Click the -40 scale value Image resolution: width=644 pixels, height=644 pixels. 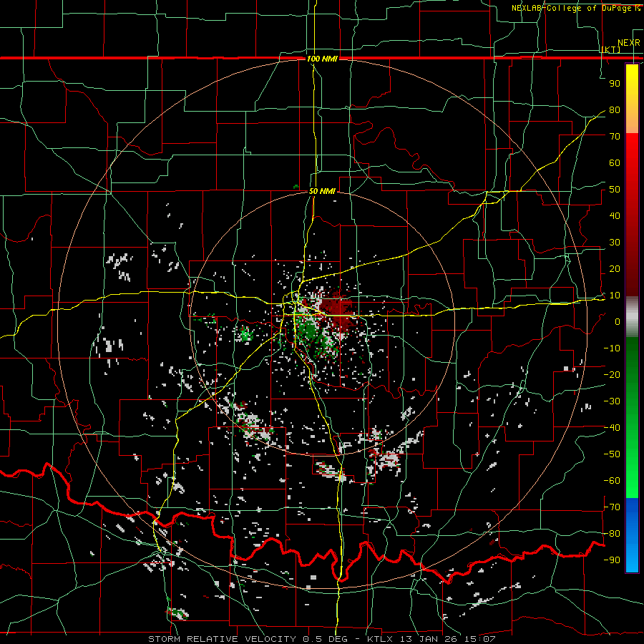coord(612,428)
